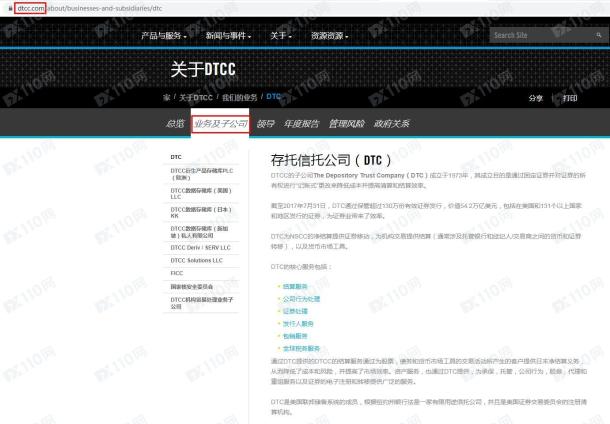
Task: Go to 家 breadcrumb link
Action: pyautogui.click(x=167, y=97)
